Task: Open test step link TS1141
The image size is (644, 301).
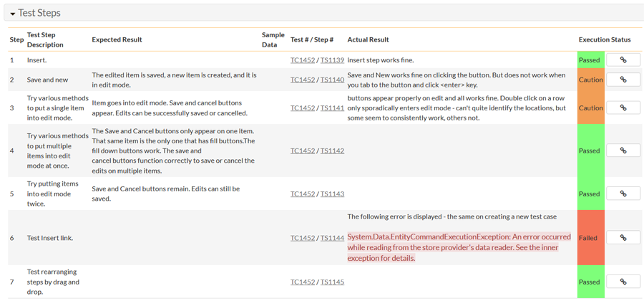Action: (x=332, y=107)
